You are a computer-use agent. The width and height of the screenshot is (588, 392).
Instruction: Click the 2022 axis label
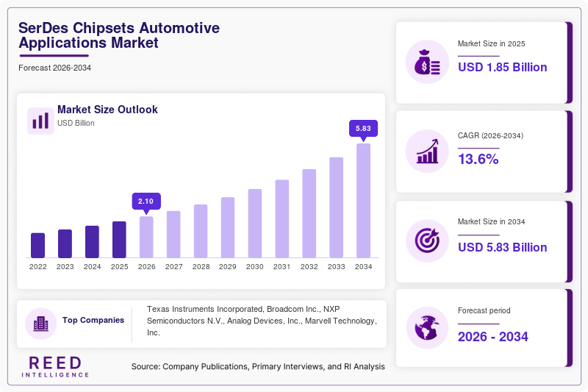point(38,267)
